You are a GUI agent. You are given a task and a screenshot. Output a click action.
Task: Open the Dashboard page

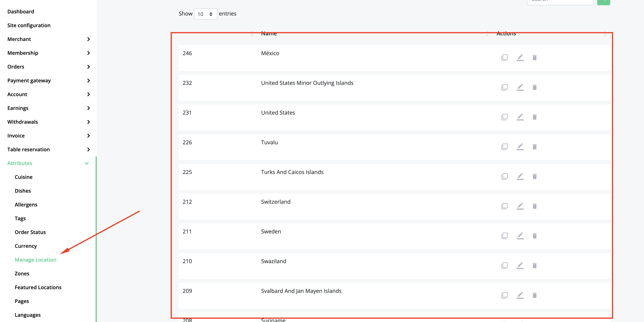21,11
